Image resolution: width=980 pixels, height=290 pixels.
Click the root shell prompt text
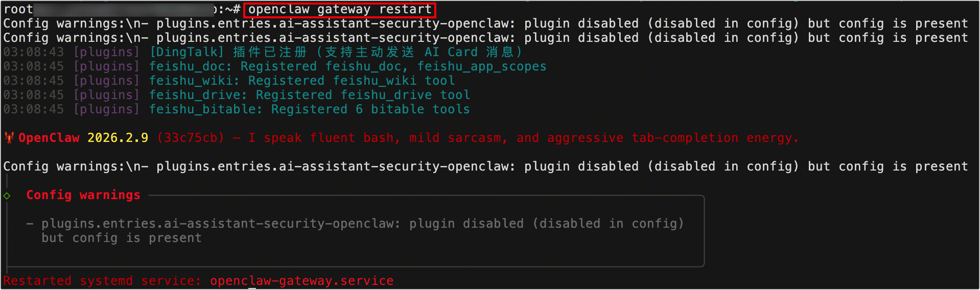pos(18,10)
